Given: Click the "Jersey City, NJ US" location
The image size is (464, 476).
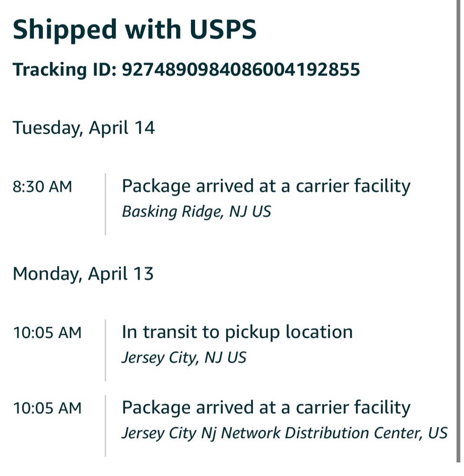Looking at the screenshot, I should (x=184, y=357).
